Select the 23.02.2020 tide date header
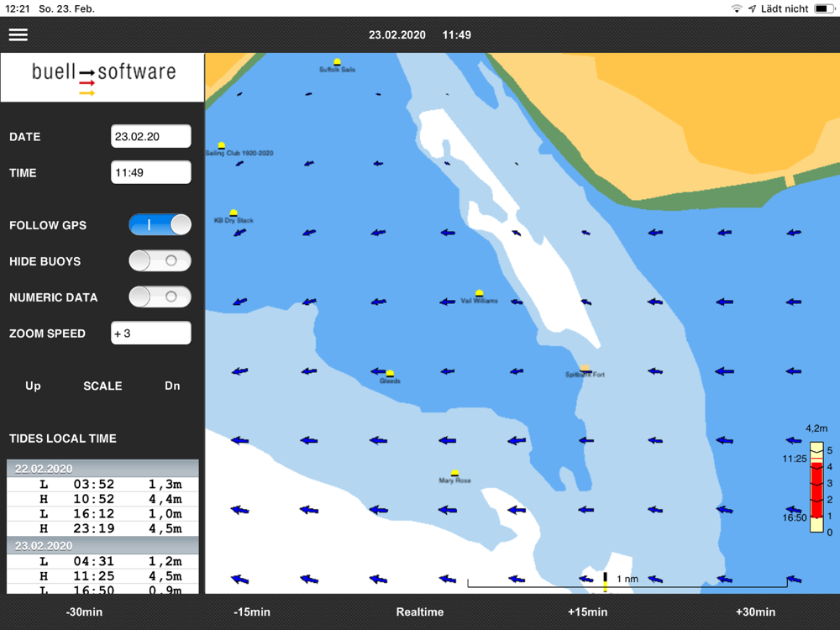Viewport: 840px width, 630px height. (x=102, y=546)
